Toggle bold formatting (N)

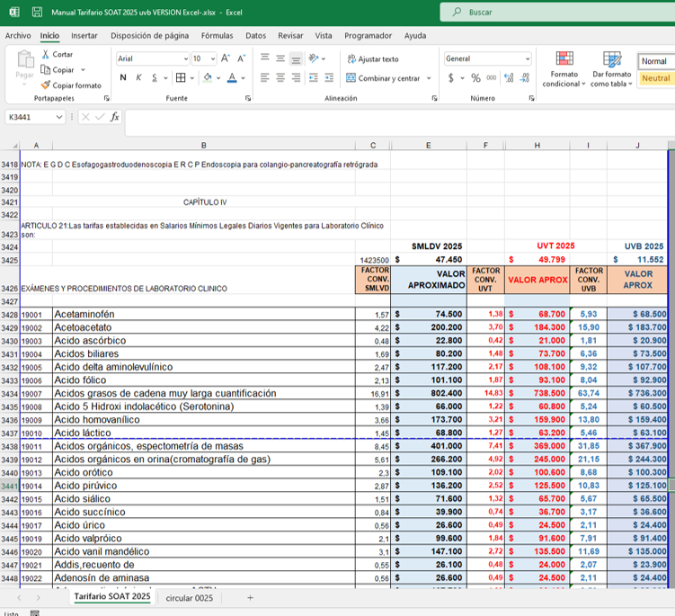[123, 78]
